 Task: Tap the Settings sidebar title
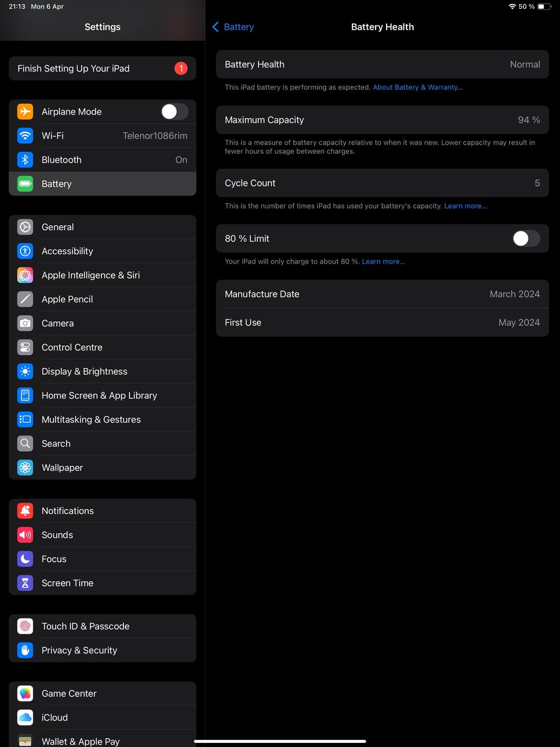[x=103, y=27]
